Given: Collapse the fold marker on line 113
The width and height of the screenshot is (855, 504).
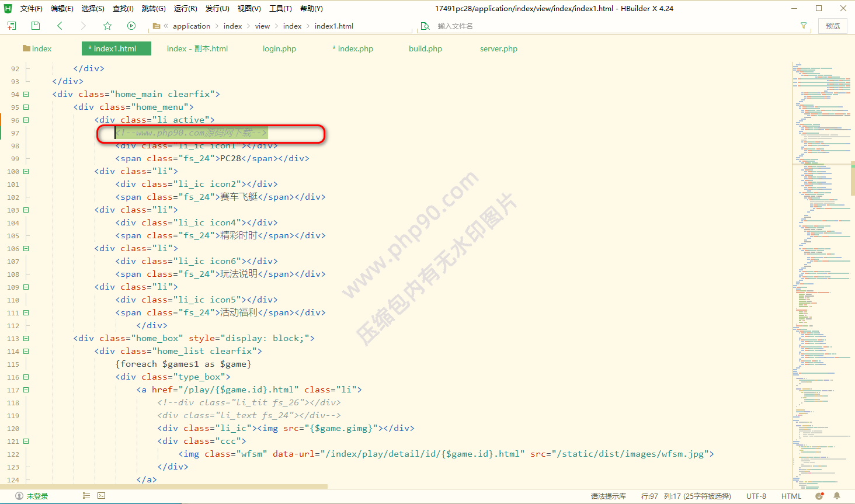Looking at the screenshot, I should pos(26,338).
